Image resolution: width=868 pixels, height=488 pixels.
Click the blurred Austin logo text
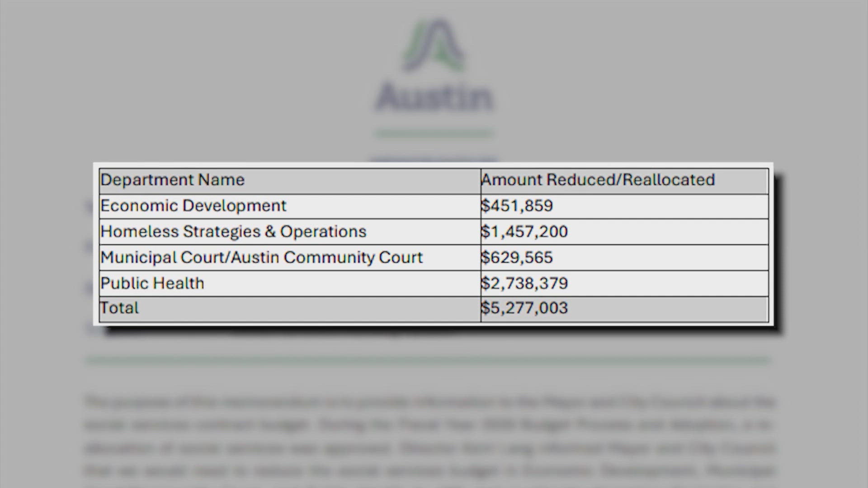[434, 97]
